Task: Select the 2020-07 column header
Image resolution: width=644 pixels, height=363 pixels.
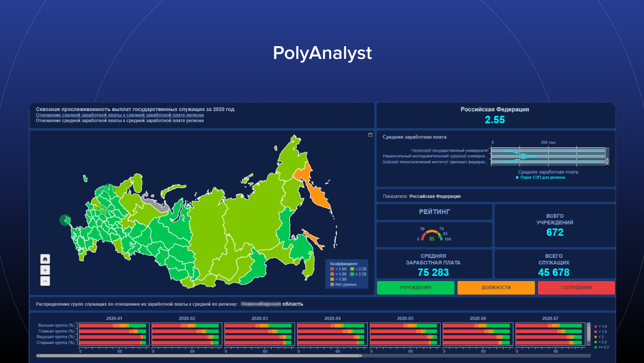Action: (x=550, y=318)
